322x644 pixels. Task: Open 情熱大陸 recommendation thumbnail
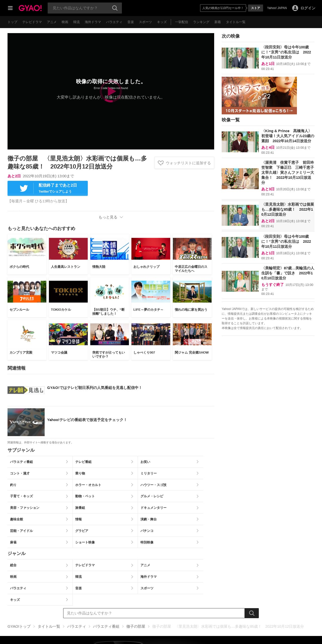110,249
